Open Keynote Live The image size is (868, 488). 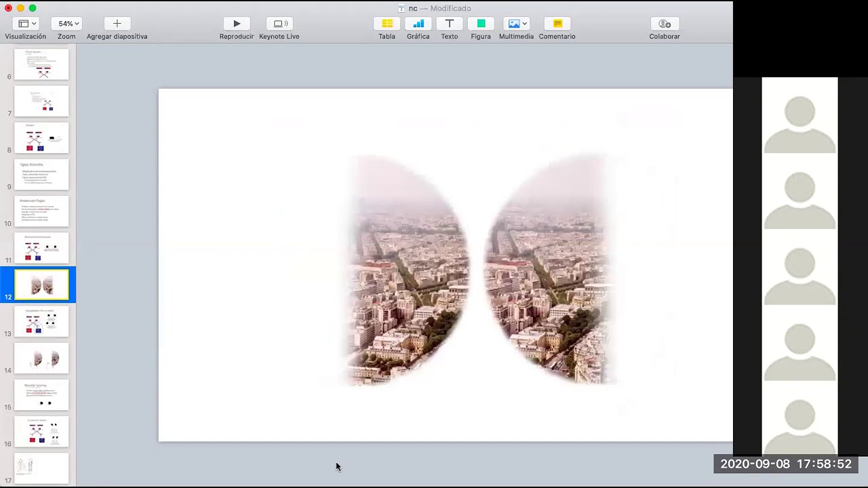point(279,24)
